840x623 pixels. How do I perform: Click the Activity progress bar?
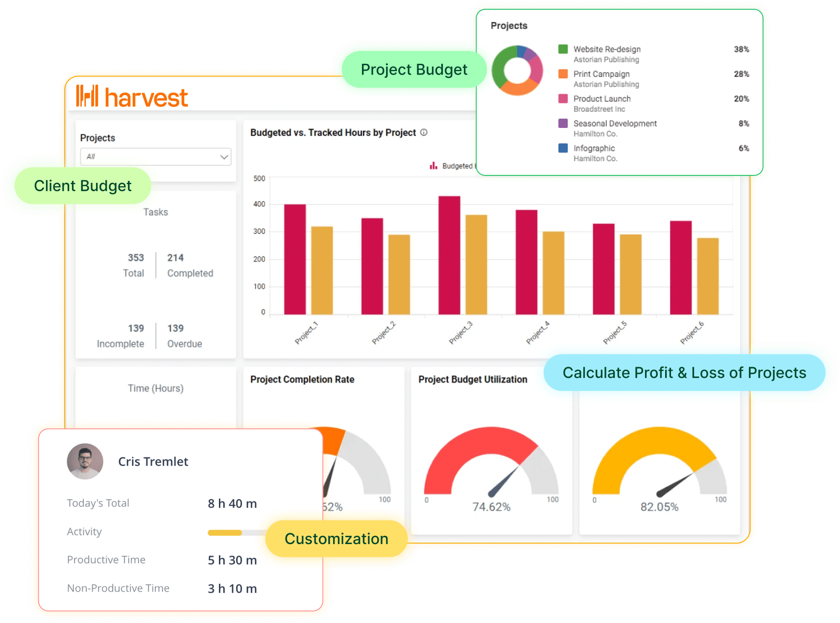(x=237, y=533)
